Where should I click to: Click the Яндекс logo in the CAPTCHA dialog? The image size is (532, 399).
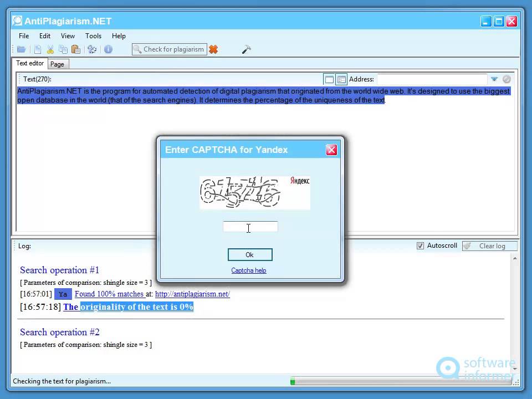(300, 181)
